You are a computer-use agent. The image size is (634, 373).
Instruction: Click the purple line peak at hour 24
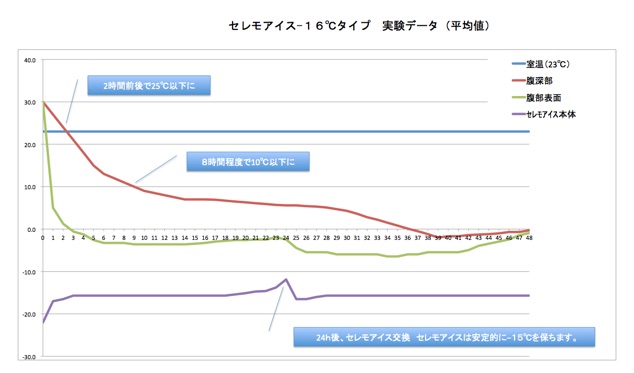click(286, 279)
